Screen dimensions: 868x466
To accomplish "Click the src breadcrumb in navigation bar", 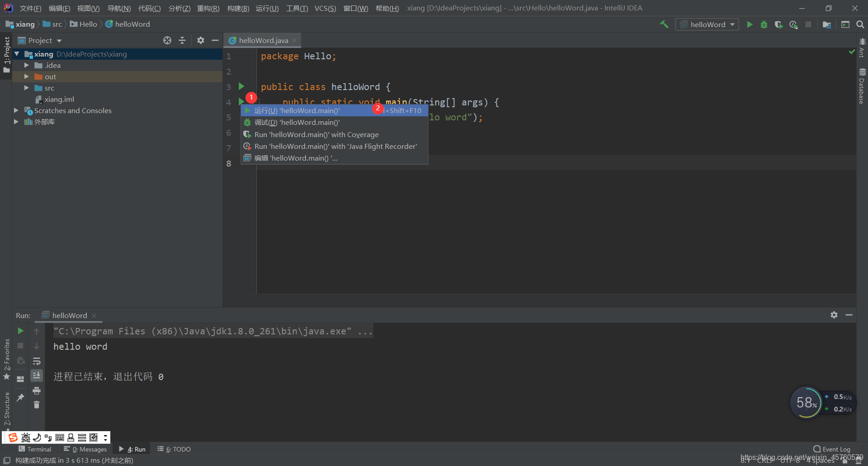I will click(52, 24).
